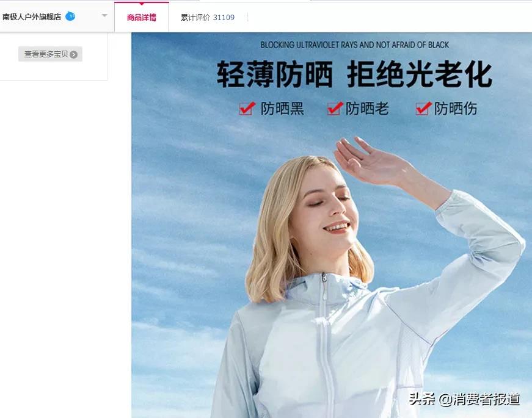The width and height of the screenshot is (532, 418).
Task: Expand the dropdown arrow beside the store name
Action: tap(104, 16)
